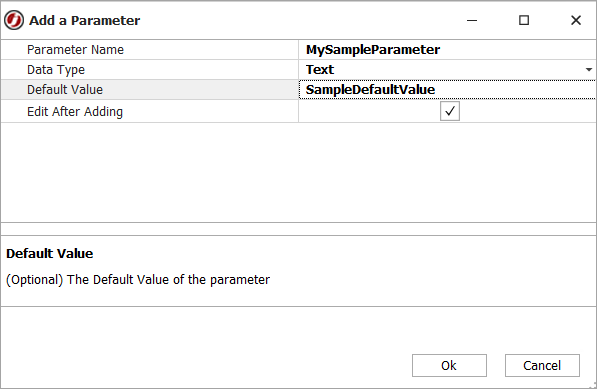Screen dimensions: 597x389
Task: Click the Add a Parameter title text
Action: (85, 21)
